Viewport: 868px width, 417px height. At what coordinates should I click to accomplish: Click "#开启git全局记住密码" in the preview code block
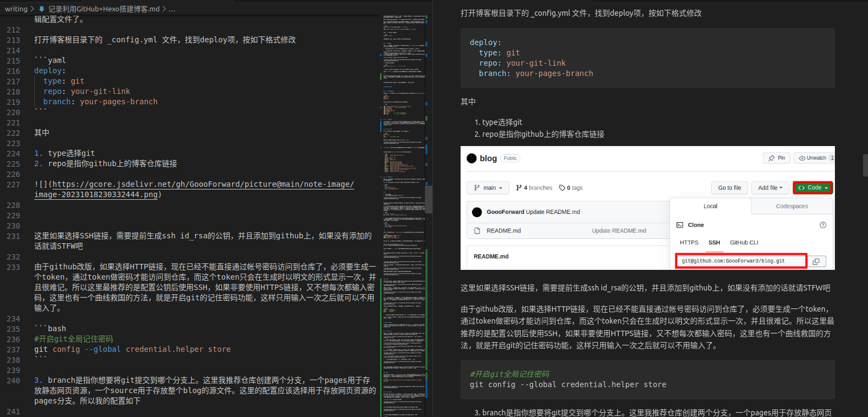pos(509,374)
